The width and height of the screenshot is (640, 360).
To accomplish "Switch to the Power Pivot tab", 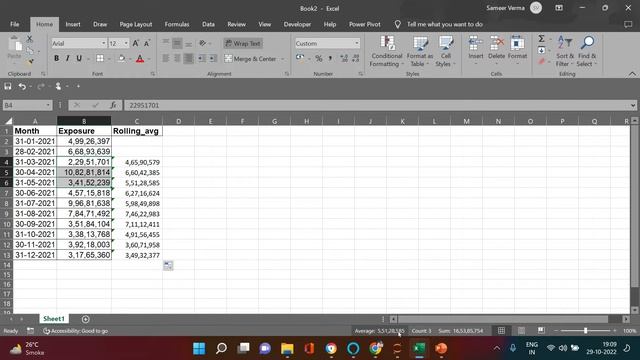I will (x=364, y=24).
